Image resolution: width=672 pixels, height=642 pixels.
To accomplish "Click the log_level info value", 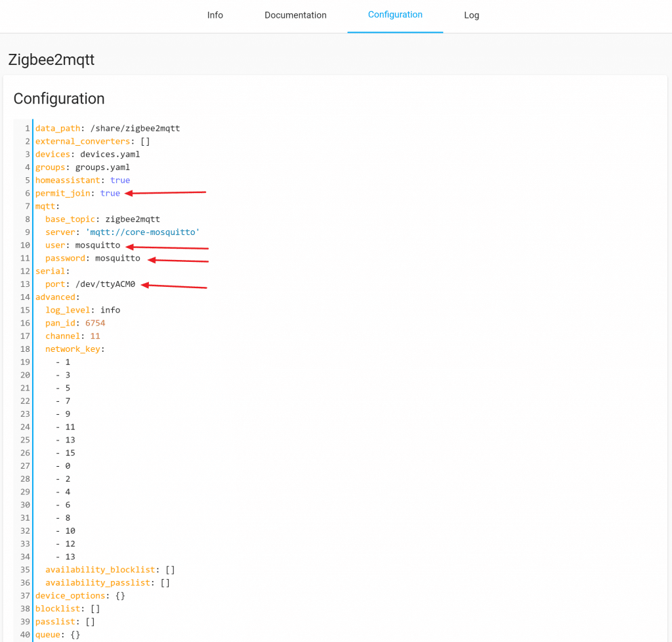I will [110, 310].
